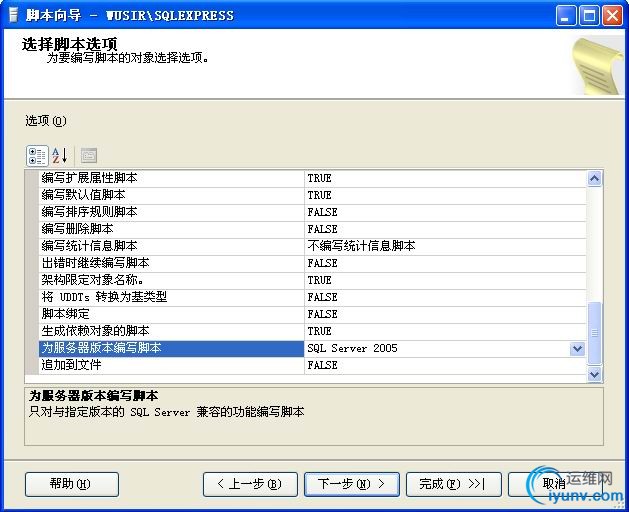Maximize the script wizard window

tap(589, 16)
